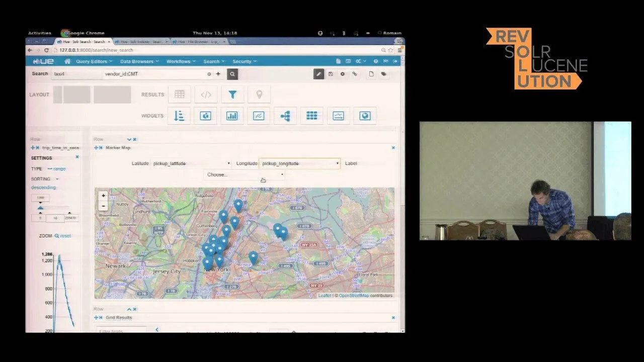
Task: Zoom in on the map
Action: pos(104,196)
